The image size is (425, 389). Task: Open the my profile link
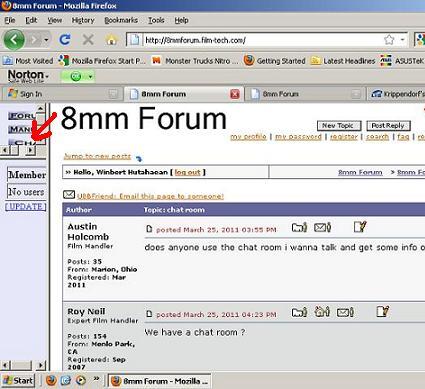click(248, 137)
